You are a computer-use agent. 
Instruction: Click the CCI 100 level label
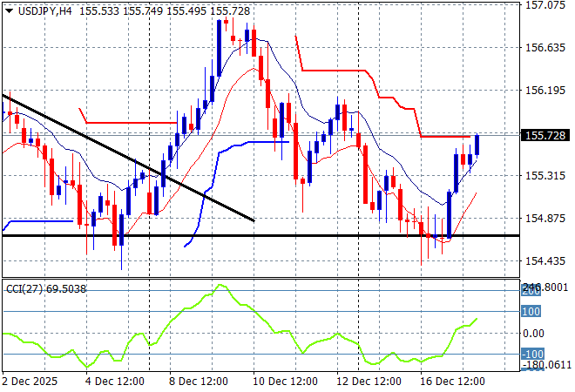coord(531,312)
